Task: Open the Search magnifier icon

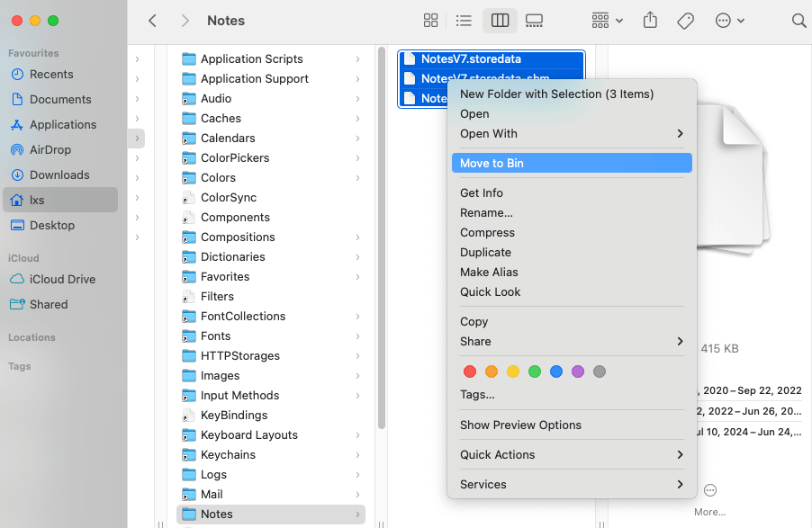Action: pyautogui.click(x=798, y=21)
